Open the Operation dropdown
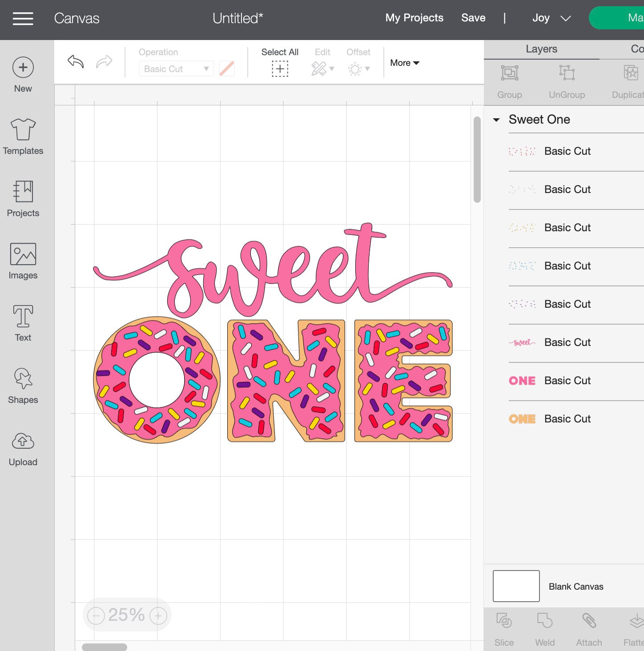644x651 pixels. tap(176, 68)
